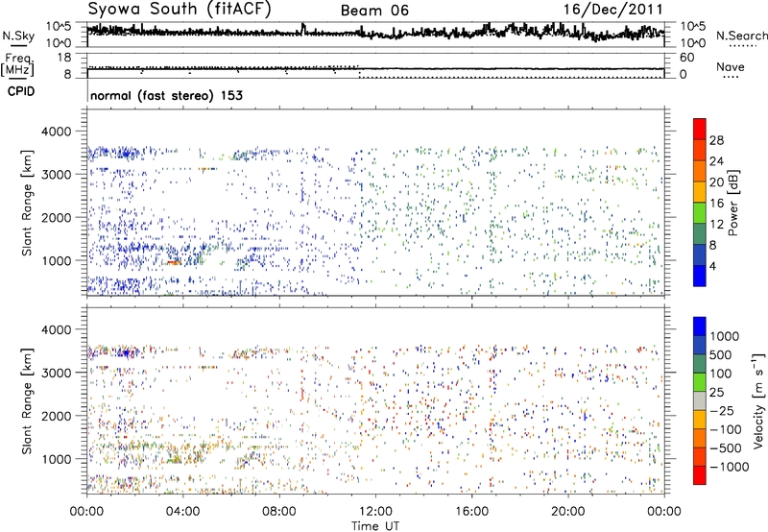The image size is (768, 532).
Task: Click the "20:00" time tick label
Action: (567, 512)
